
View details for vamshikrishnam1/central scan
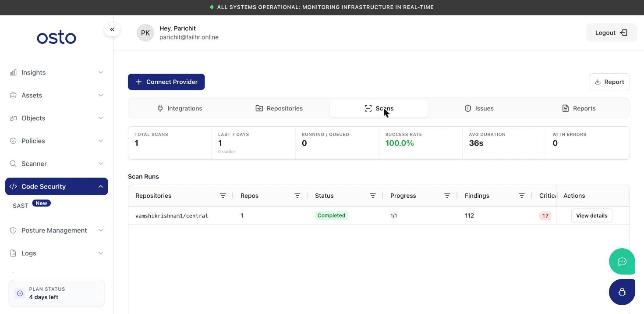tap(592, 216)
